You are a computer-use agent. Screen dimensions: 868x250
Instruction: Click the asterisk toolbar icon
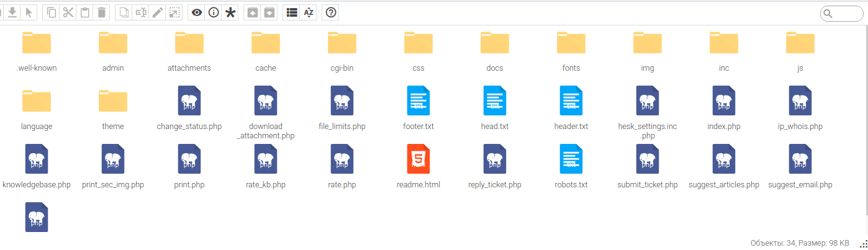tap(230, 12)
